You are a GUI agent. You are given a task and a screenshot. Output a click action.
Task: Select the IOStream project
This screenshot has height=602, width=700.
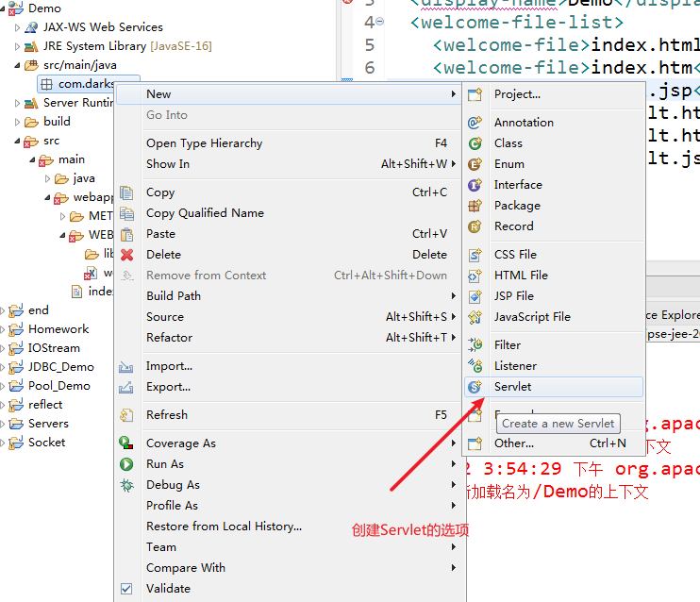[54, 348]
